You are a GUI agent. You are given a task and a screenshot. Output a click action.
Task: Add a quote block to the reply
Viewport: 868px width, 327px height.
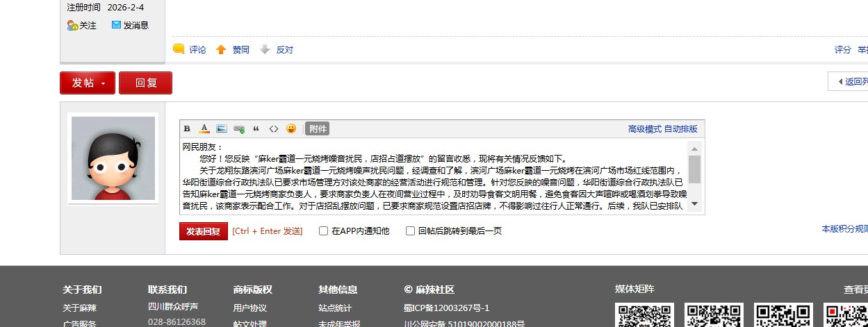pyautogui.click(x=256, y=129)
